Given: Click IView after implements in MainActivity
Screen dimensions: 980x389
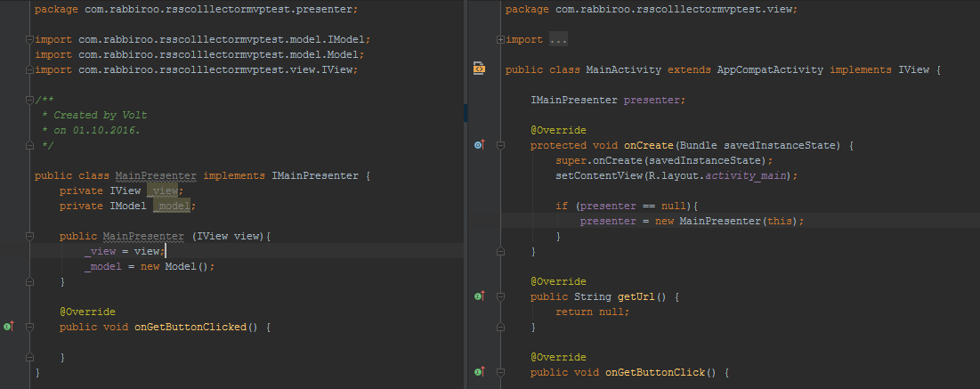Looking at the screenshot, I should (914, 69).
